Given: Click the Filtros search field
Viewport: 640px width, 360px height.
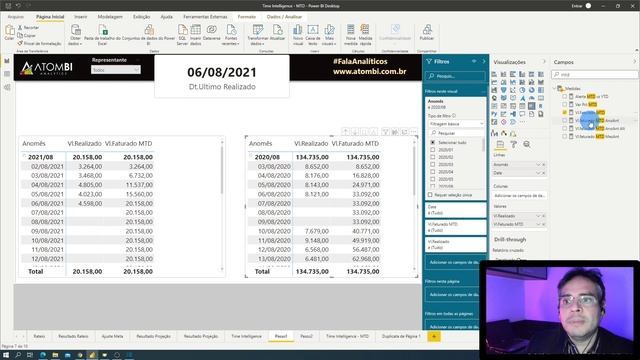Looking at the screenshot, I should pyautogui.click(x=455, y=76).
